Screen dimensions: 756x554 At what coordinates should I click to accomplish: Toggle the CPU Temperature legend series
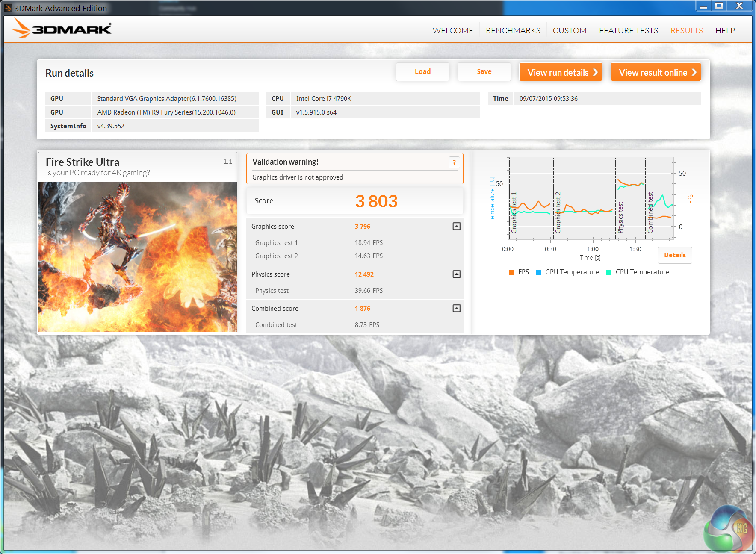pos(638,272)
